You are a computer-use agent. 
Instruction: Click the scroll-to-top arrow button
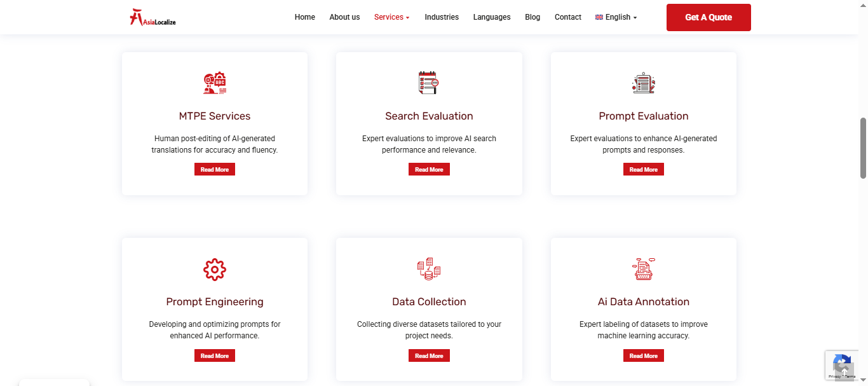click(x=844, y=372)
